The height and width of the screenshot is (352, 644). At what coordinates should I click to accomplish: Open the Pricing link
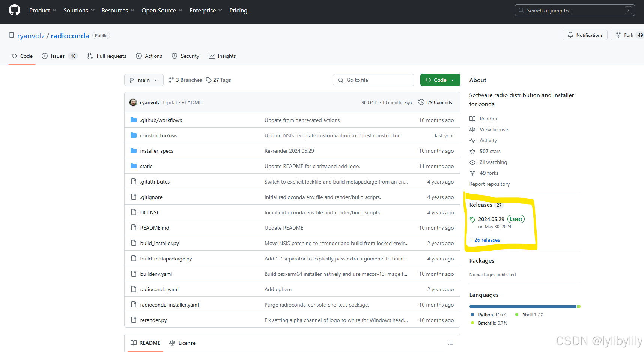pos(238,10)
